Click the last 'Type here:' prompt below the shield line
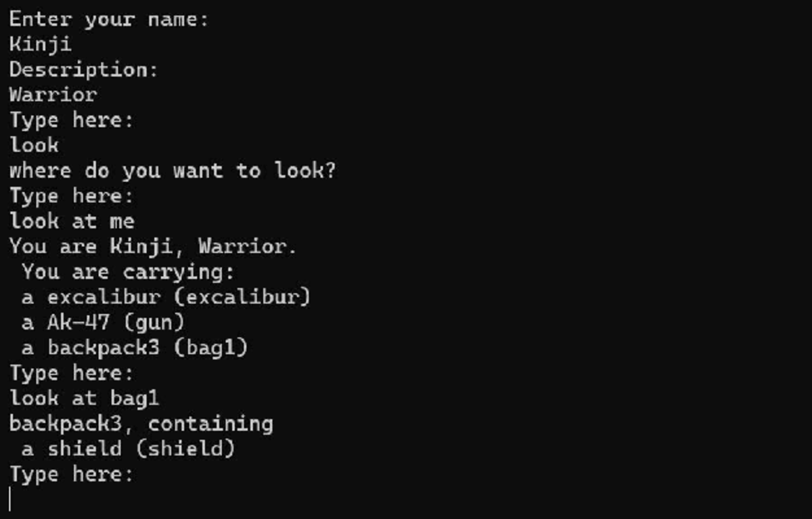Image resolution: width=812 pixels, height=519 pixels. (x=71, y=474)
